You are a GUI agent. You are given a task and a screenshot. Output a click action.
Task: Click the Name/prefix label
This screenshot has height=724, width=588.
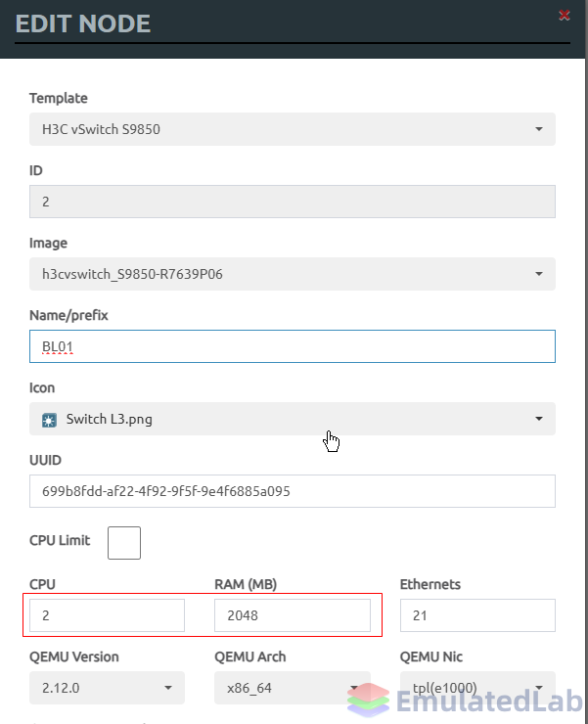pos(68,315)
